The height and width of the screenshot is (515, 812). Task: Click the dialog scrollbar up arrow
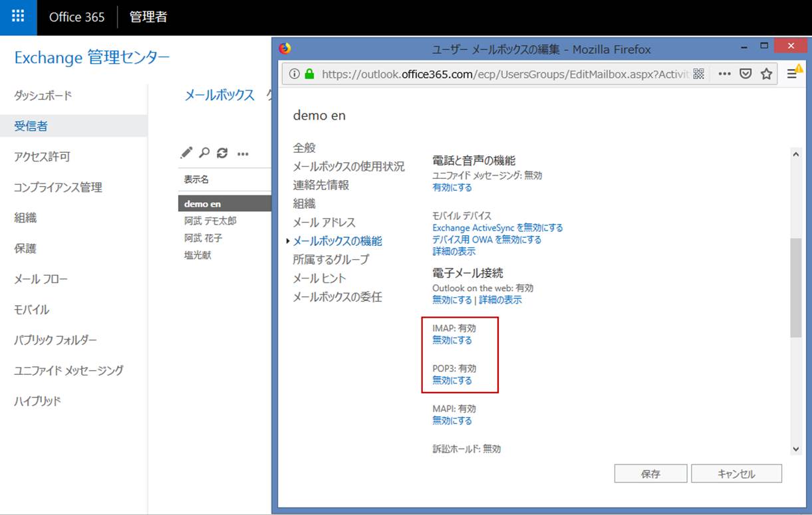point(796,154)
